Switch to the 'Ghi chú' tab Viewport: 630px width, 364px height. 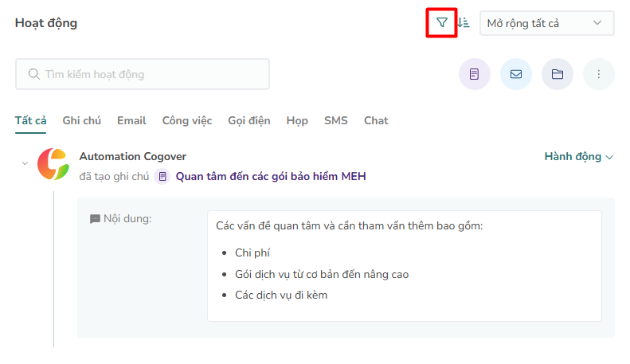pyautogui.click(x=81, y=120)
